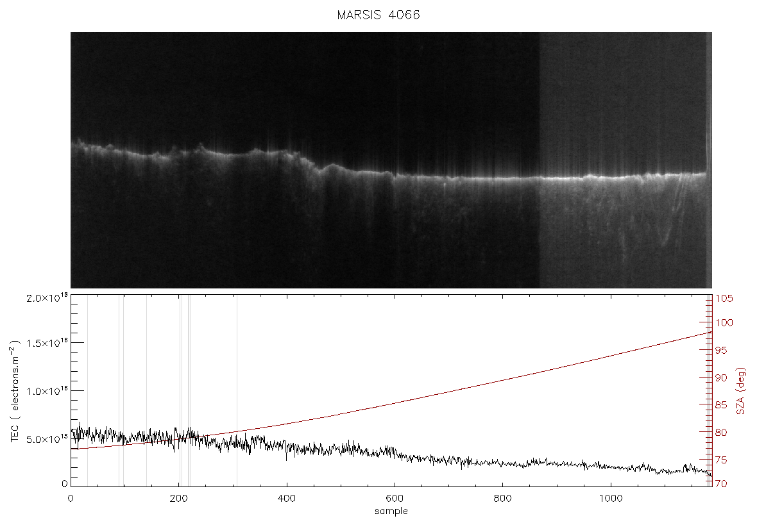This screenshot has width=757, height=532.
Task: Click the 5.0×10^15 TEC tick label
Action: point(47,439)
